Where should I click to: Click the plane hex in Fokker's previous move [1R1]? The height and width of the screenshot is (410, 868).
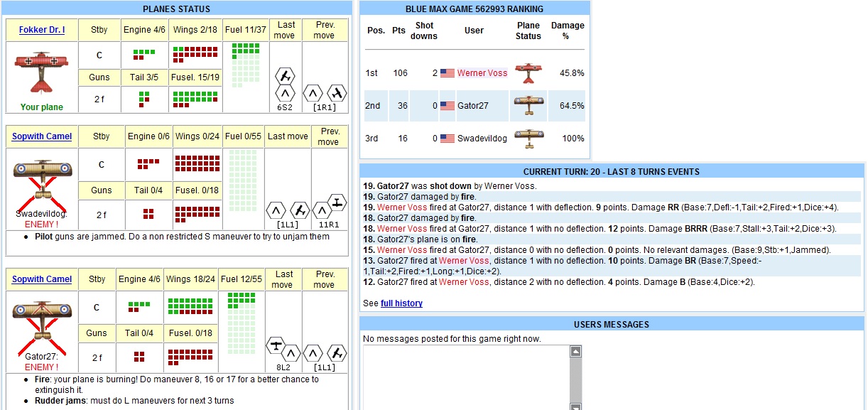click(336, 93)
